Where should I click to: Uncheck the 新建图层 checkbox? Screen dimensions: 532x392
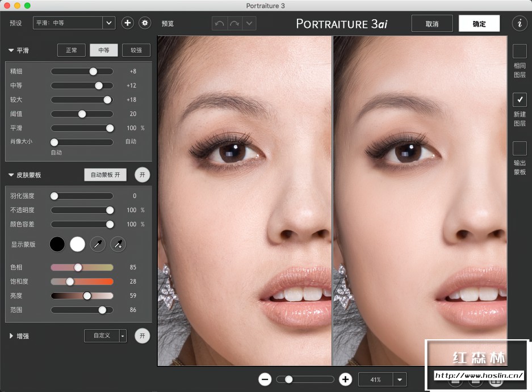point(520,100)
